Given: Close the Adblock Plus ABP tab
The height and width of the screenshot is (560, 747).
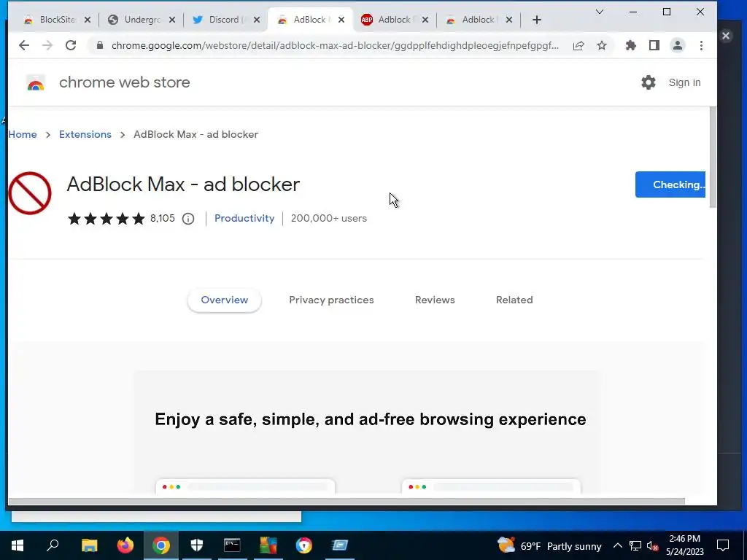Looking at the screenshot, I should pyautogui.click(x=425, y=20).
